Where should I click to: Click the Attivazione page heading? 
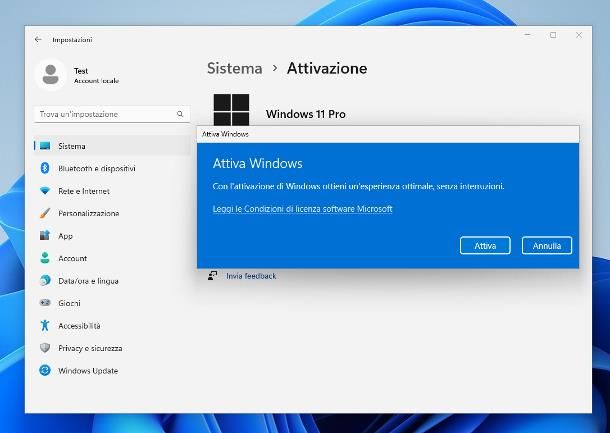pos(327,68)
